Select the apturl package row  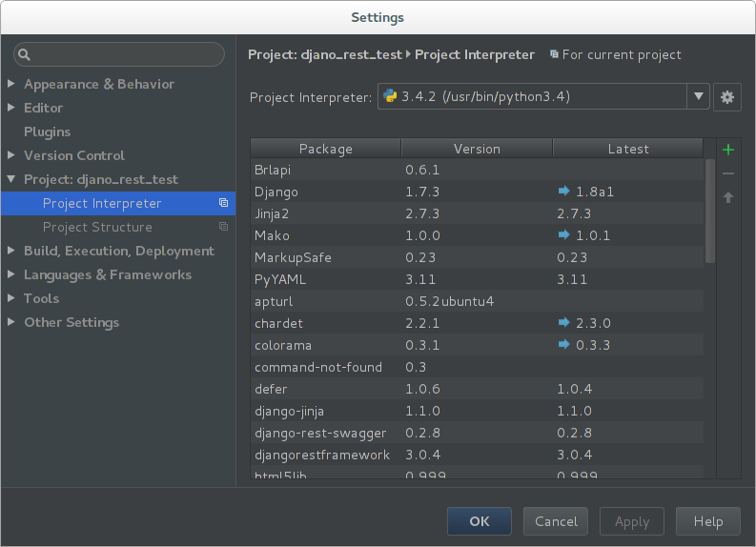[x=477, y=301]
